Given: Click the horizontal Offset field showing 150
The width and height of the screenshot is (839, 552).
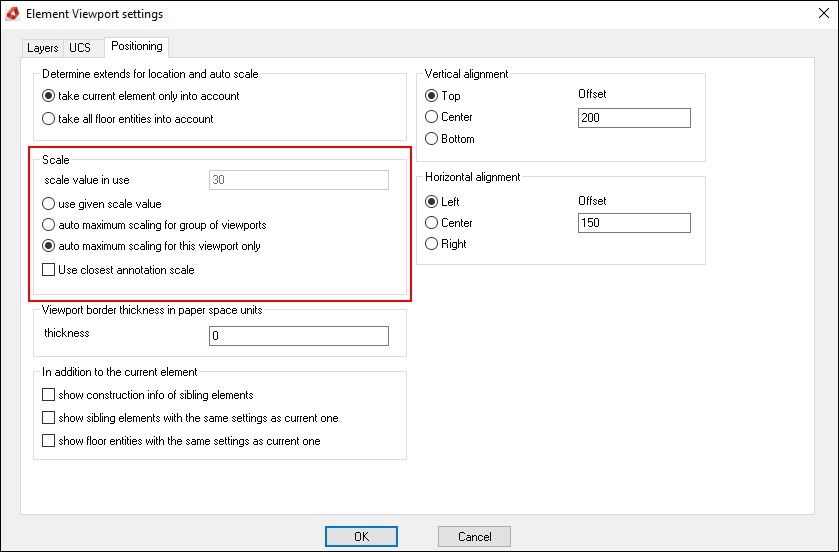Looking at the screenshot, I should pyautogui.click(x=634, y=223).
